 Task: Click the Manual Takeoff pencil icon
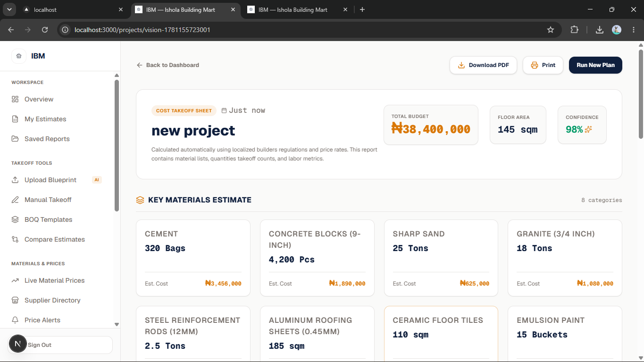coord(15,200)
